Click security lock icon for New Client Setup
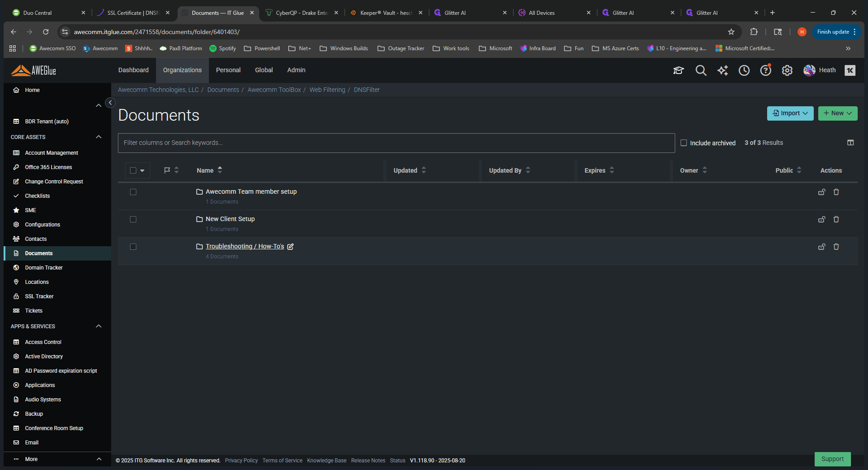The image size is (868, 470). (x=822, y=219)
